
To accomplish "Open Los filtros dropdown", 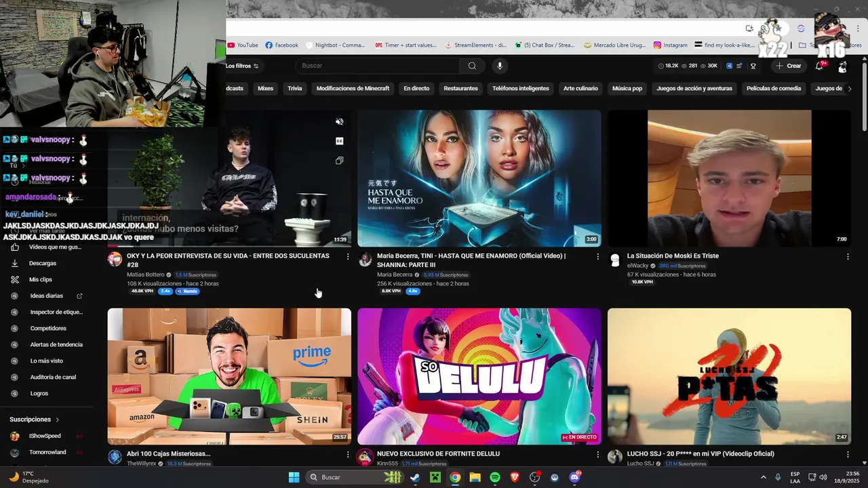I will pos(242,66).
